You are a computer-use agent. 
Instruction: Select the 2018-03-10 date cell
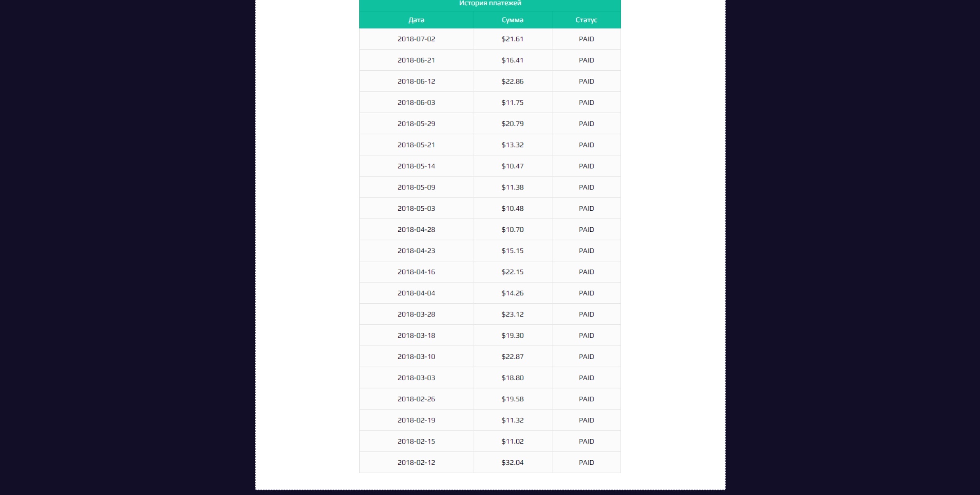coord(416,357)
